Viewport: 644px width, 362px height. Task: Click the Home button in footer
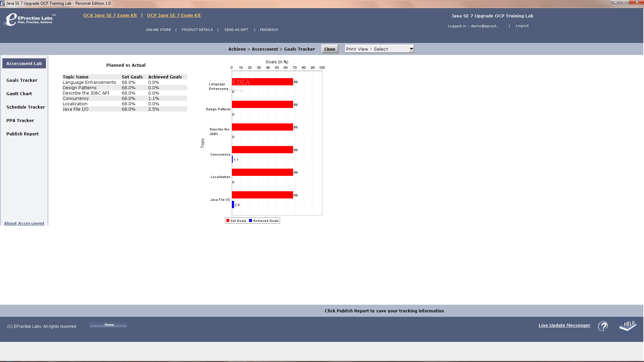click(108, 325)
